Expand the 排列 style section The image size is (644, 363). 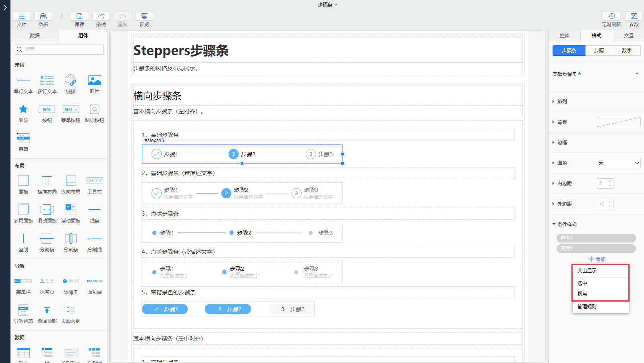[561, 101]
